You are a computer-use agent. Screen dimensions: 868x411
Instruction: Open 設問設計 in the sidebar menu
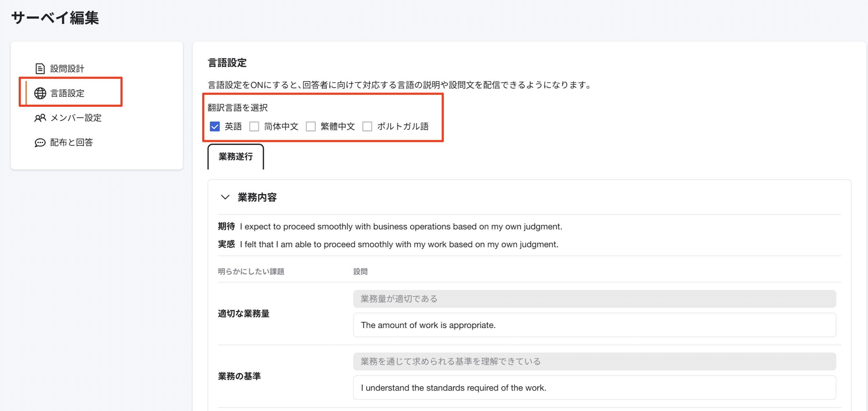coord(67,68)
